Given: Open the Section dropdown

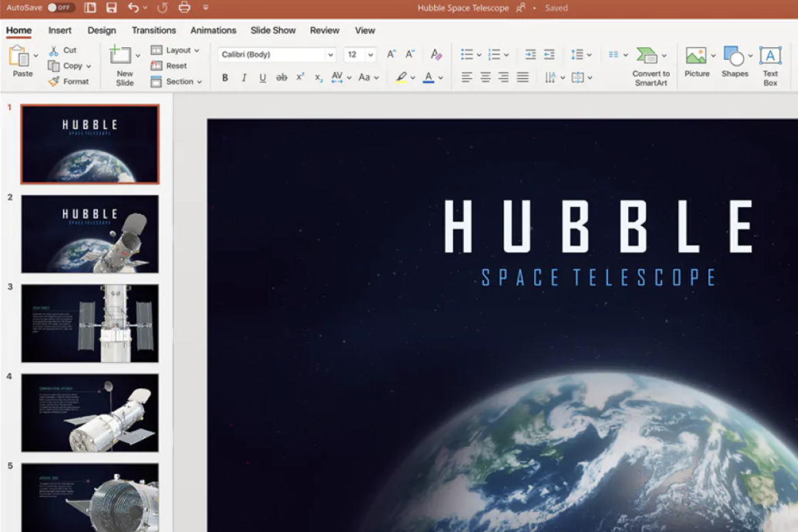Looking at the screenshot, I should point(177,82).
